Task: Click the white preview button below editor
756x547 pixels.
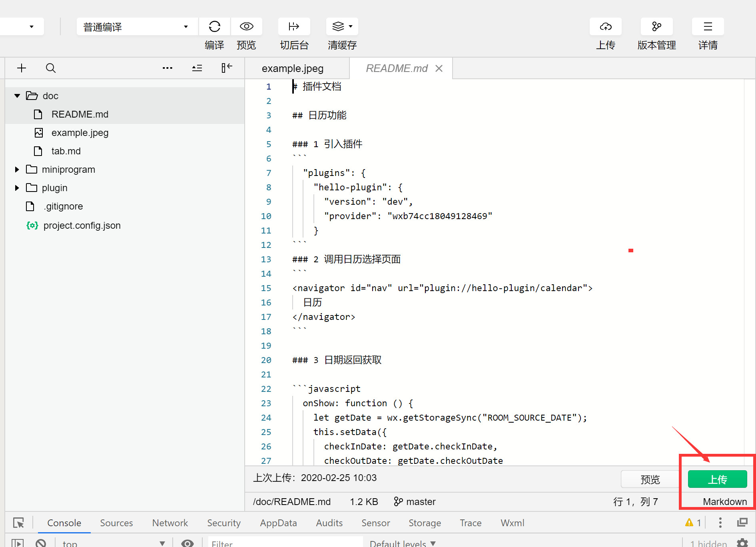Action: (x=650, y=479)
